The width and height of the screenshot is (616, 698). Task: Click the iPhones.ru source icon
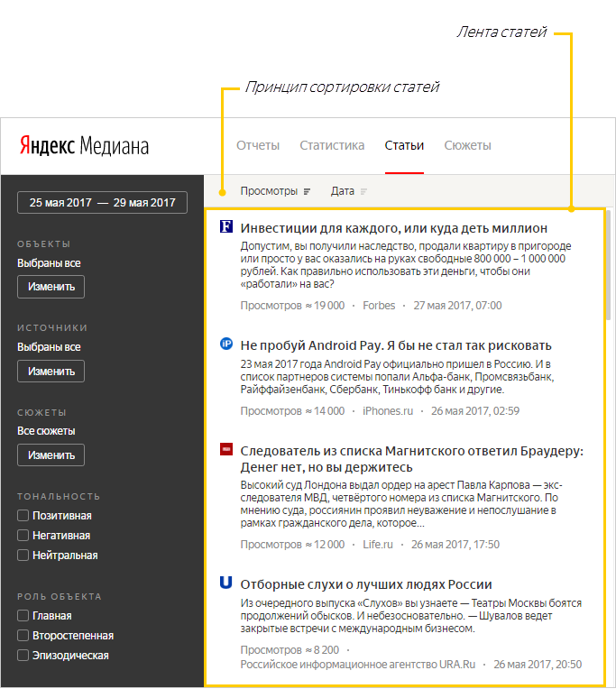226,344
